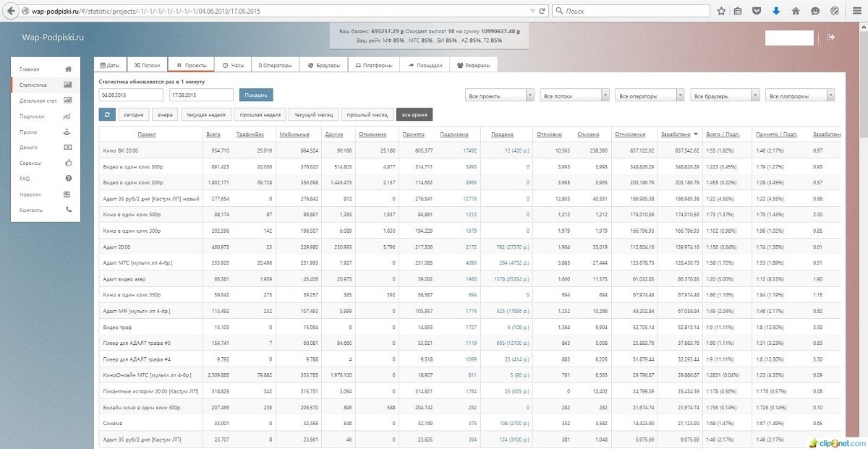The image size is (868, 449).
Task: Click the start date field 04.06.2013
Action: pos(131,95)
